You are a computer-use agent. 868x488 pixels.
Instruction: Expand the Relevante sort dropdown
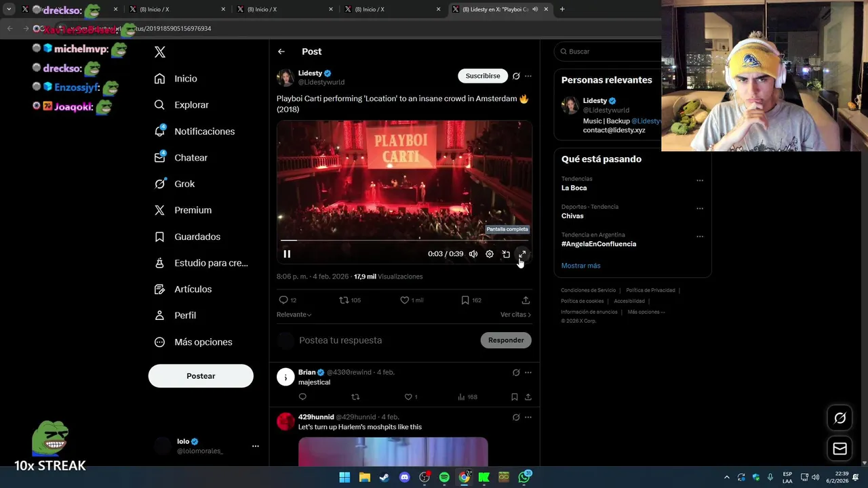click(x=294, y=314)
